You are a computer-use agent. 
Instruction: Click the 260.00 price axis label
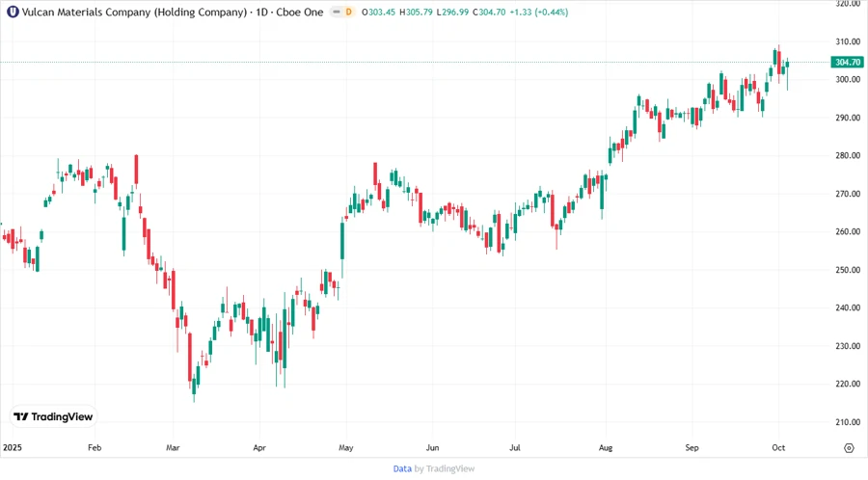click(x=848, y=232)
